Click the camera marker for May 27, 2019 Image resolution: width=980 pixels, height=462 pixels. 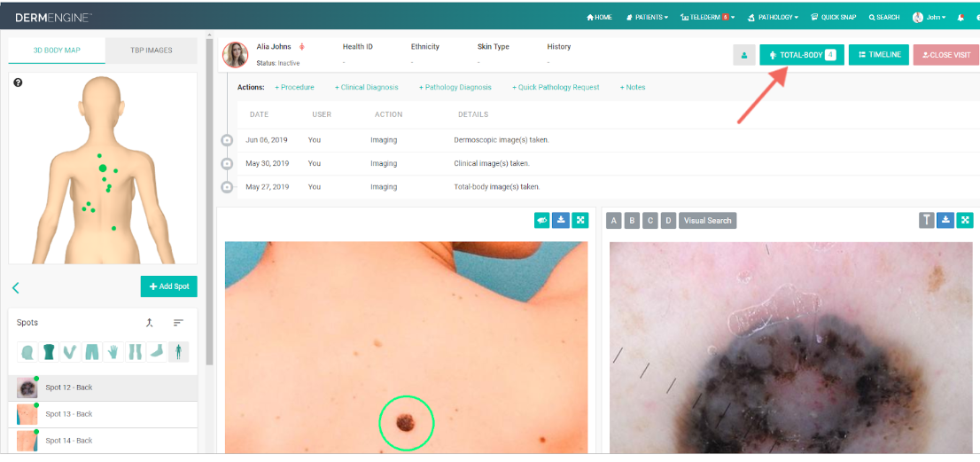click(x=227, y=187)
